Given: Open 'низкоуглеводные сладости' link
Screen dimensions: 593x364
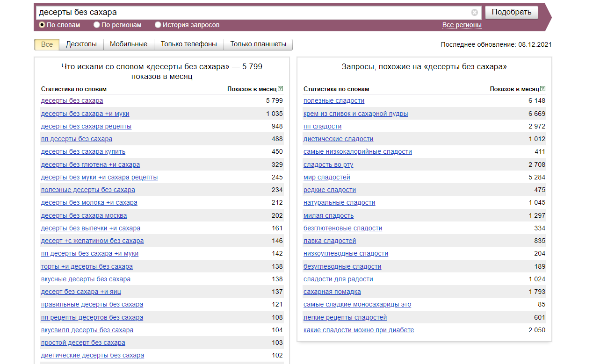Looking at the screenshot, I should point(346,253).
